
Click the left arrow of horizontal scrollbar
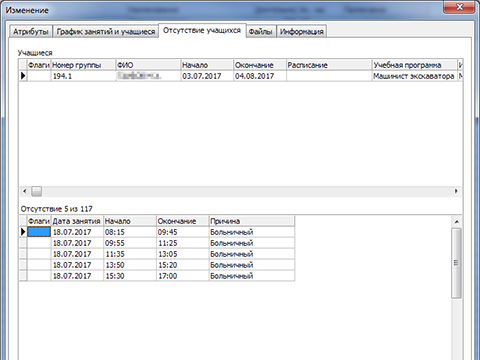click(25, 191)
